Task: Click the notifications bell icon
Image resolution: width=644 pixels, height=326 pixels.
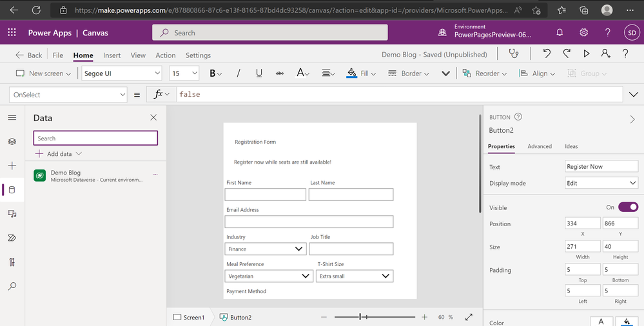Action: [560, 32]
